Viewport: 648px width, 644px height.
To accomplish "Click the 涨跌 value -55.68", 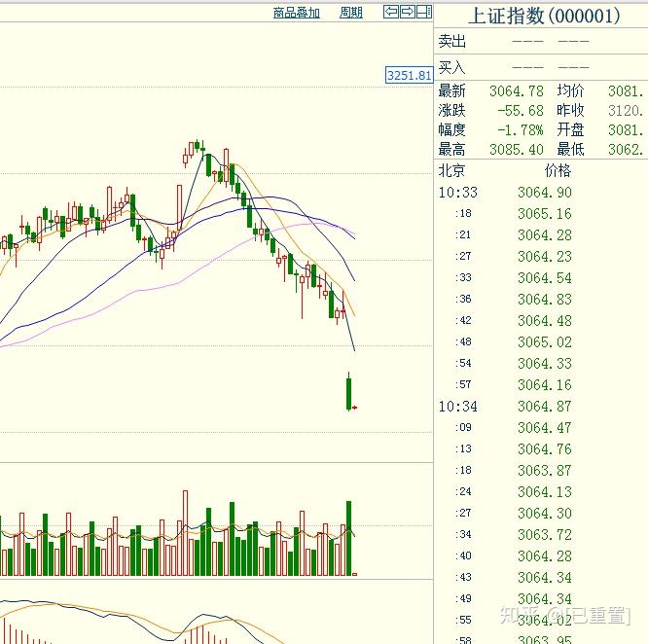I will [x=520, y=111].
